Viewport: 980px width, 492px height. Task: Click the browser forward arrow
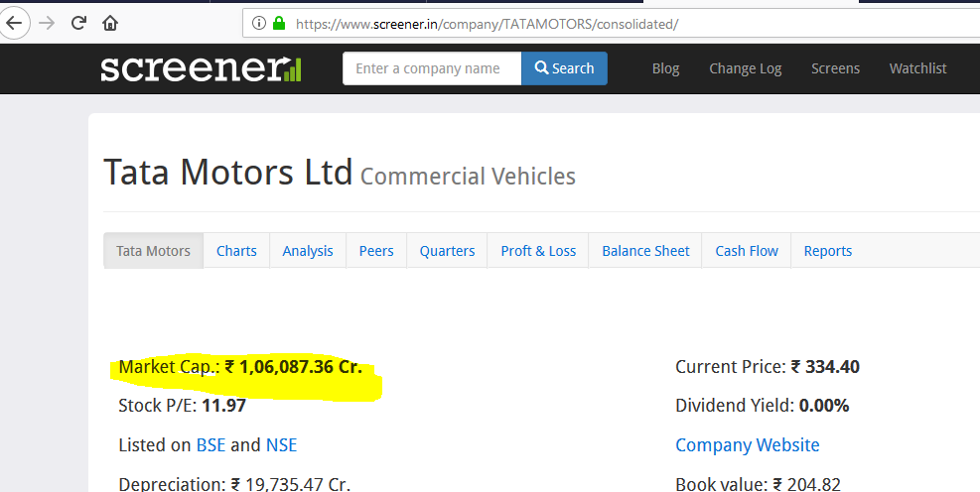coord(47,24)
